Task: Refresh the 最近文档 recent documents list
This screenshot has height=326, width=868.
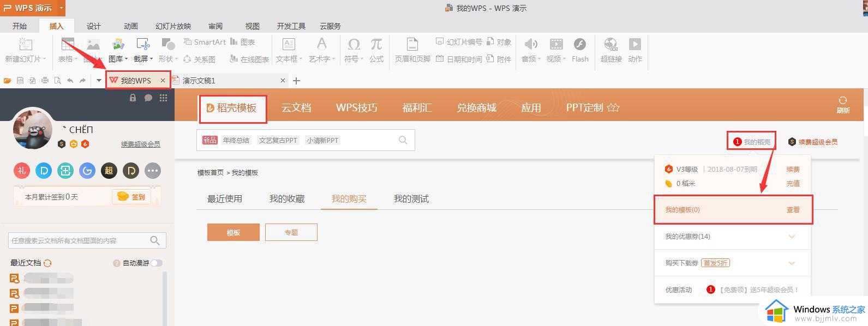Action: point(47,263)
